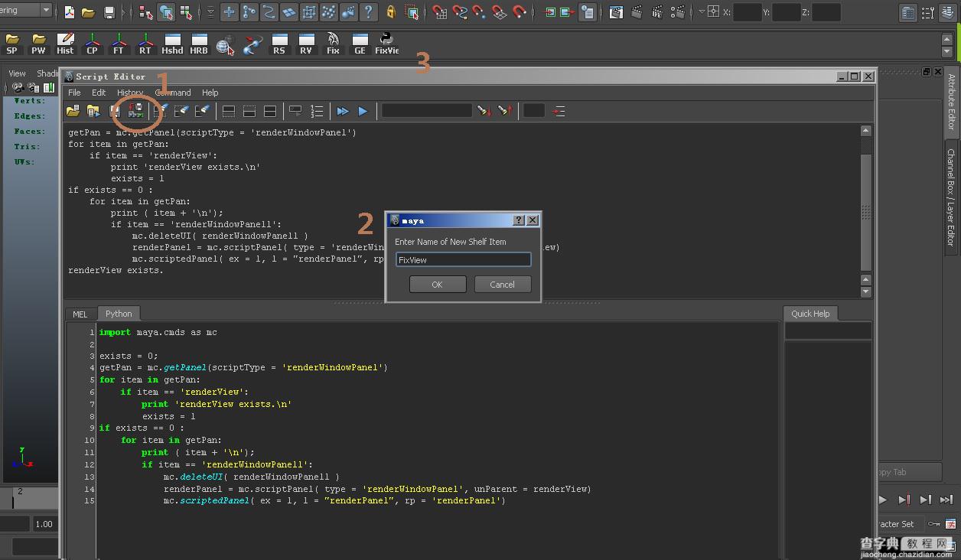This screenshot has width=961, height=560.
Task: Click the Execute All double-arrow icon
Action: click(343, 112)
